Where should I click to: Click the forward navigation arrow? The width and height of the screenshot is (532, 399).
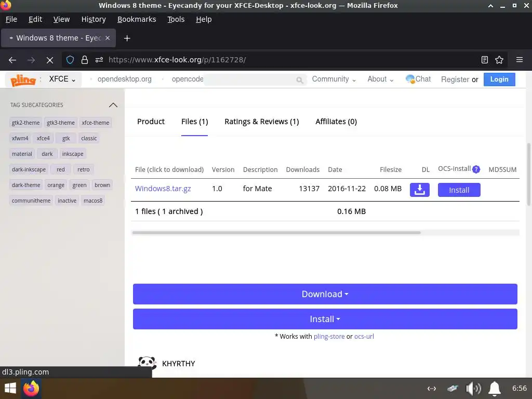31,60
